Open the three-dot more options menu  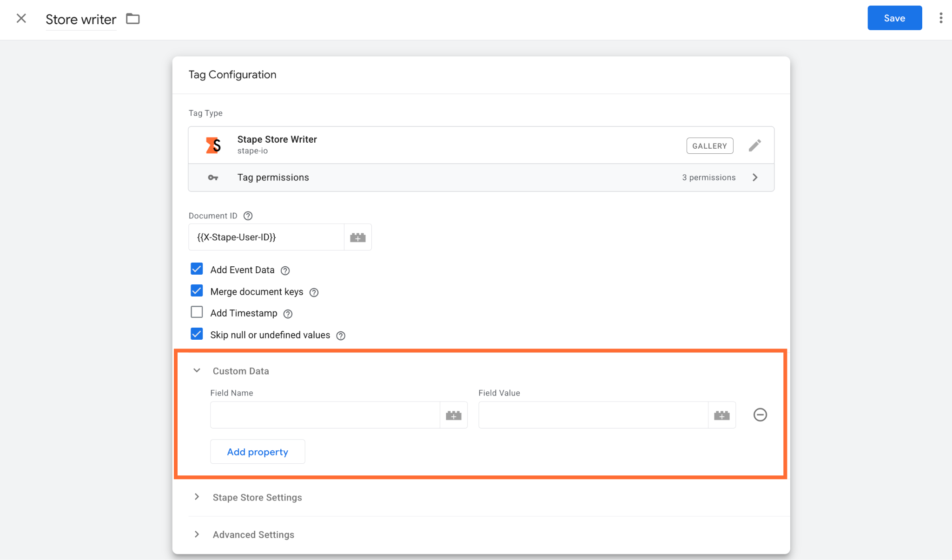[941, 18]
